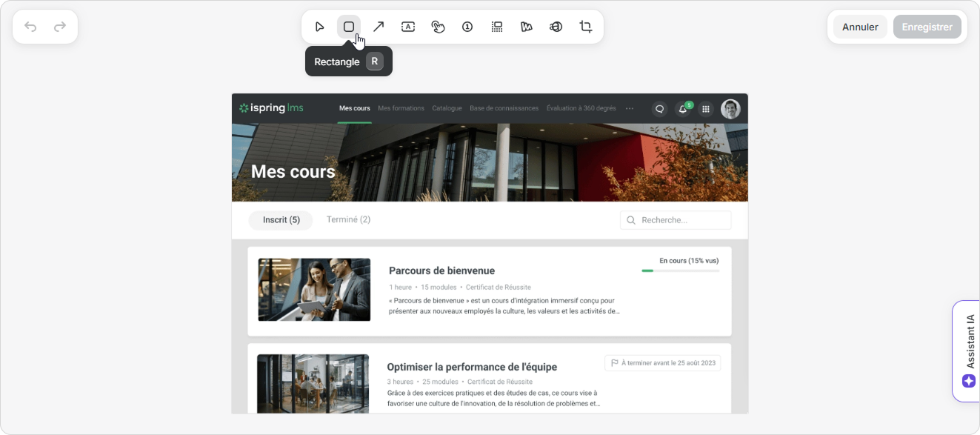Viewport: 980px width, 435px height.
Task: Click the Parcours de bienvenue progress bar
Action: point(680,271)
